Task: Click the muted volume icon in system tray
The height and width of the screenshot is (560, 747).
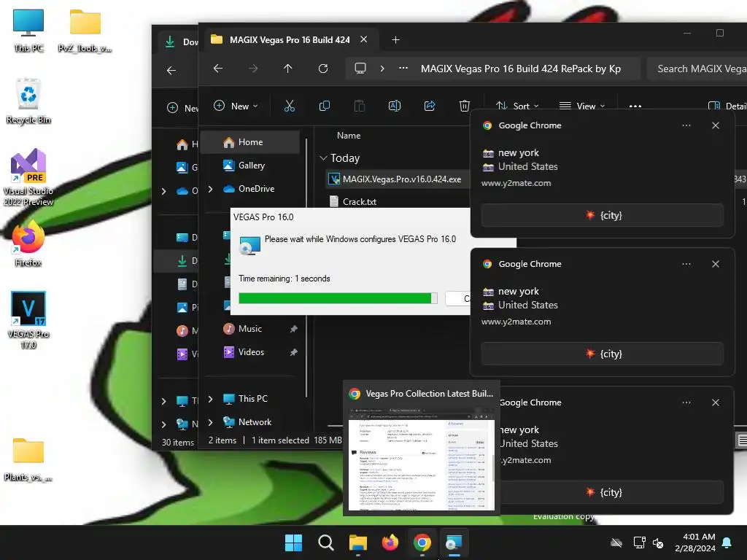Action: point(658,542)
